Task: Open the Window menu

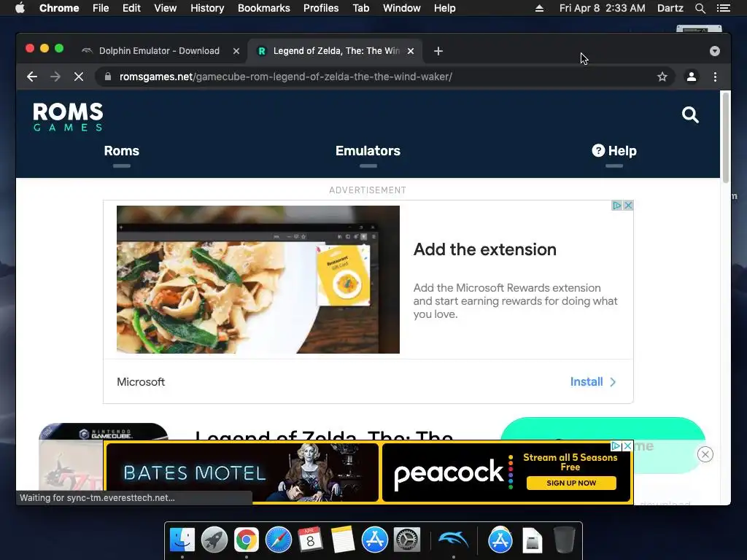Action: tap(402, 8)
